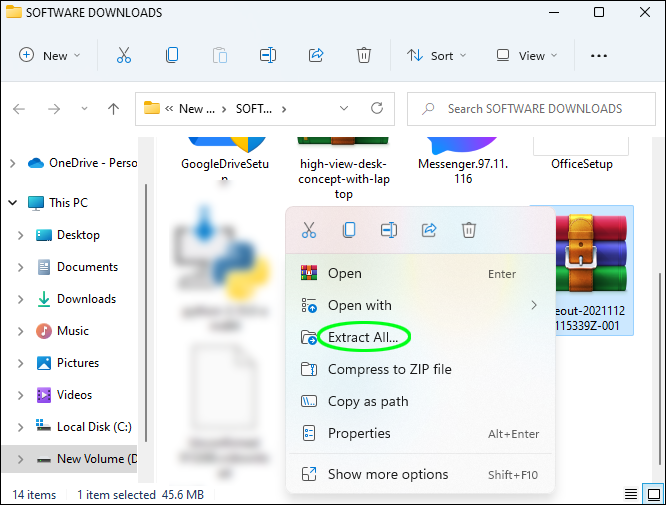Click the Delete icon in context menu
The width and height of the screenshot is (666, 505).
coord(468,230)
